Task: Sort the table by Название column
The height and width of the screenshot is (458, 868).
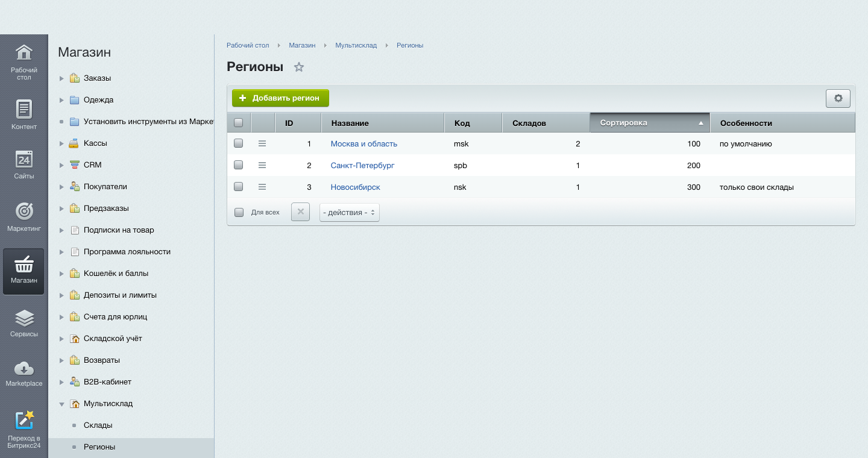Action: tap(383, 123)
